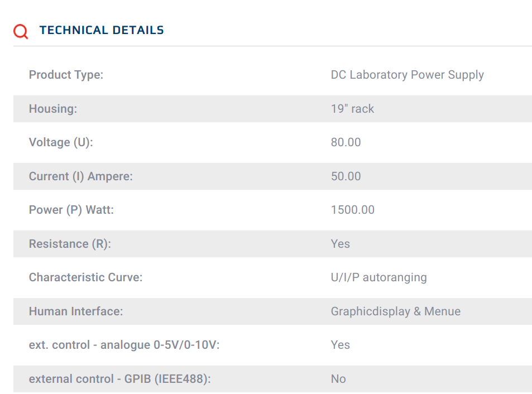Click the Graphicdisplay & Menue value
The width and height of the screenshot is (532, 394).
[x=396, y=311]
